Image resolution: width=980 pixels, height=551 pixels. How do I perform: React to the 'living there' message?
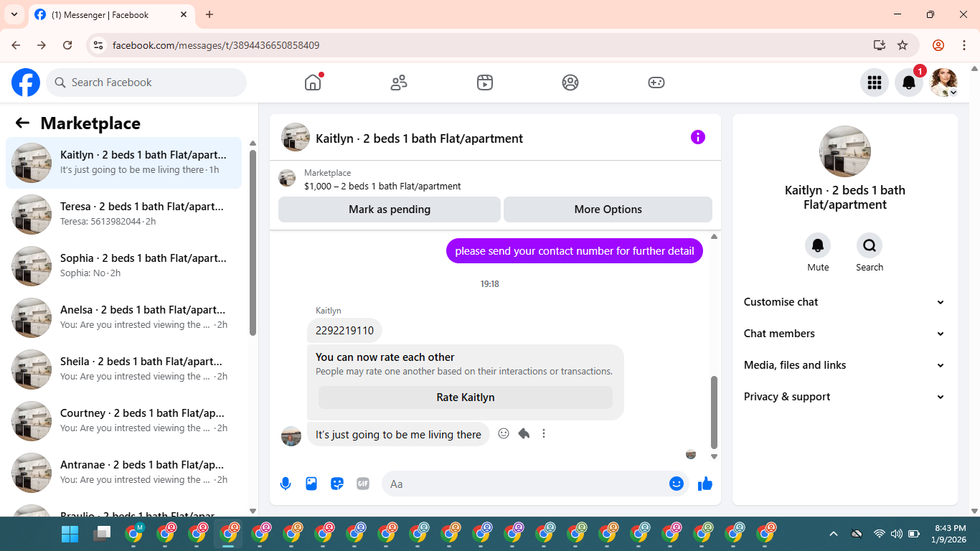(504, 433)
